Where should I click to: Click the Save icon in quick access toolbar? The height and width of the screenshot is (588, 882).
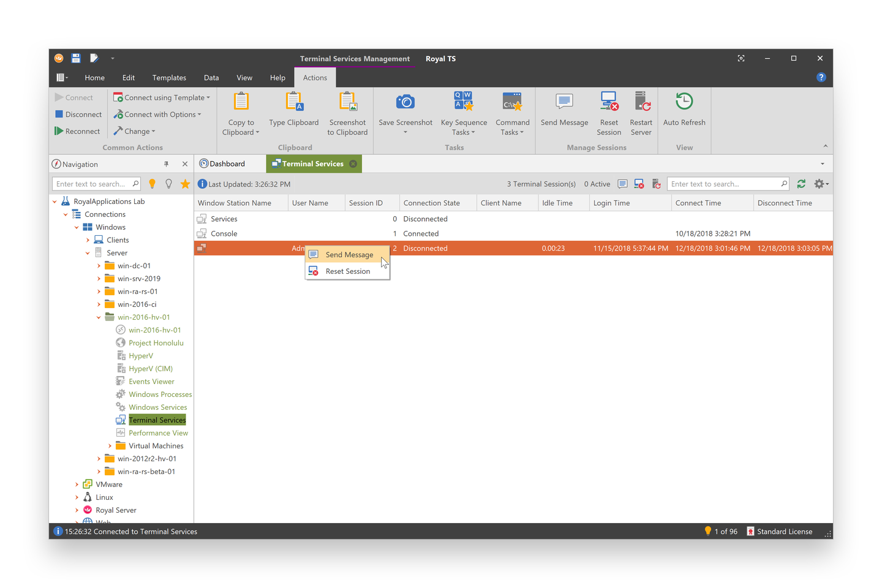point(75,58)
